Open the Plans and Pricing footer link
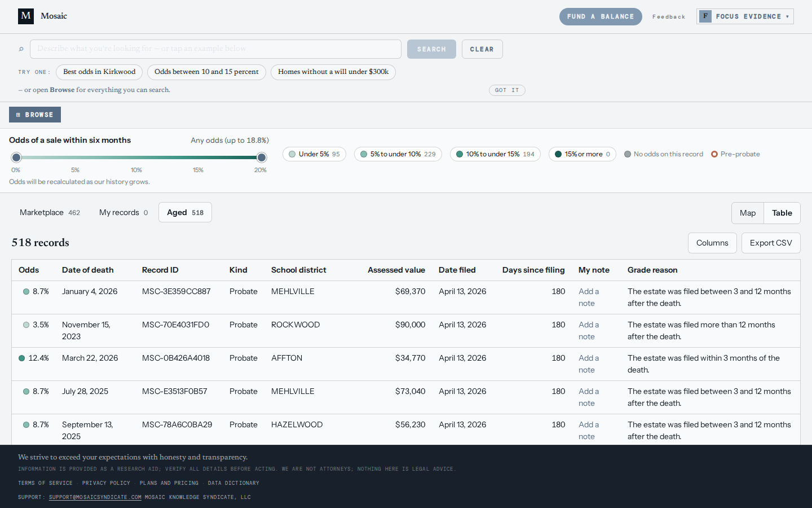The image size is (812, 508). (x=169, y=483)
